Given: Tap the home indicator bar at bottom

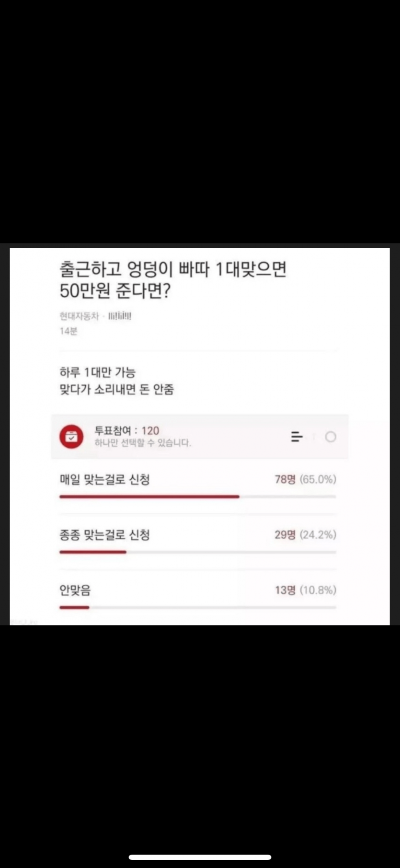Looking at the screenshot, I should tap(200, 857).
